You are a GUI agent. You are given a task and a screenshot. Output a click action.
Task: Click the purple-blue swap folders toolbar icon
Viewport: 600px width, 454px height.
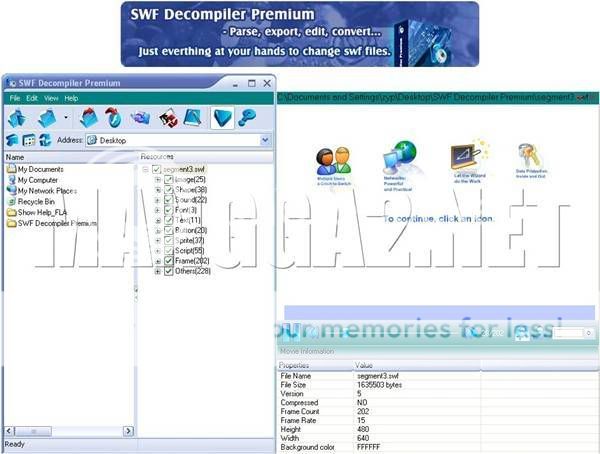pyautogui.click(x=140, y=118)
